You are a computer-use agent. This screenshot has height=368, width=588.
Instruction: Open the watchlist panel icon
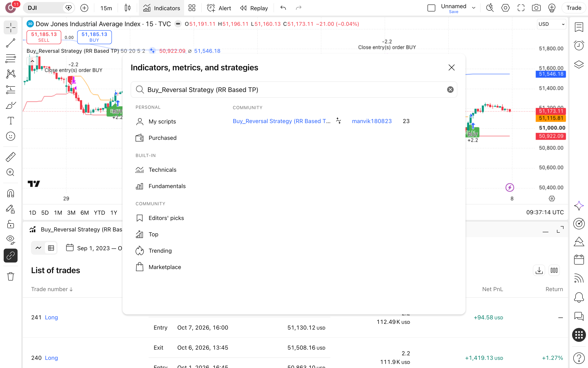click(x=579, y=27)
